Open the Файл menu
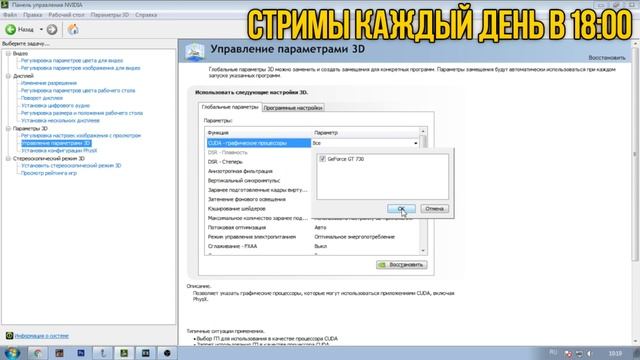The height and width of the screenshot is (360, 640). click(x=10, y=15)
